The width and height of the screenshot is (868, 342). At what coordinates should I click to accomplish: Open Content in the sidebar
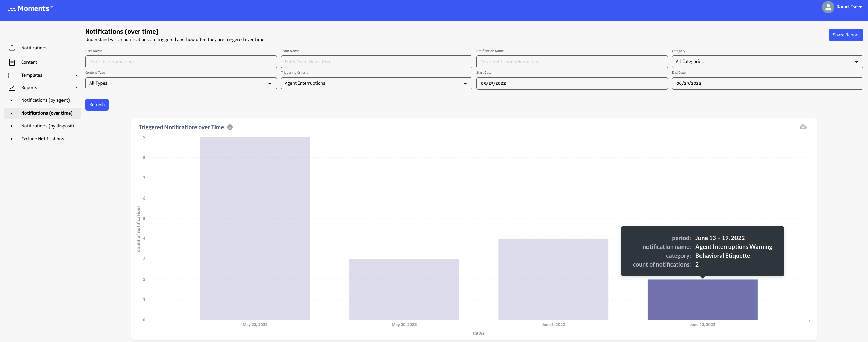click(29, 62)
